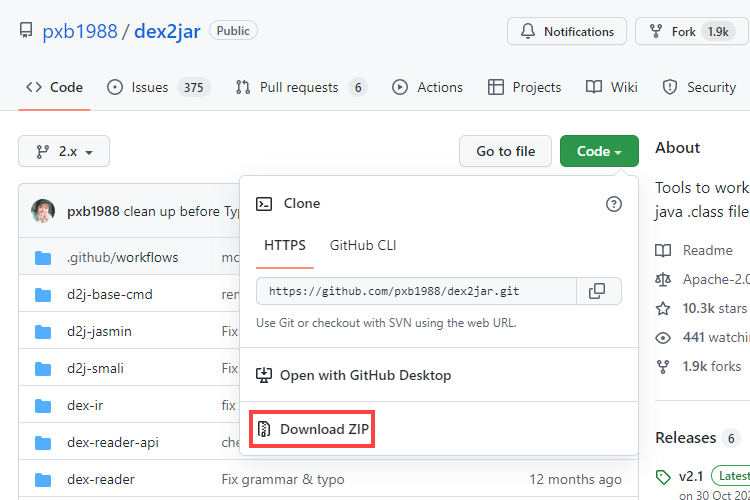This screenshot has width=750, height=500.
Task: Open the pxb1988 owner profile link
Action: pyautogui.click(x=80, y=32)
